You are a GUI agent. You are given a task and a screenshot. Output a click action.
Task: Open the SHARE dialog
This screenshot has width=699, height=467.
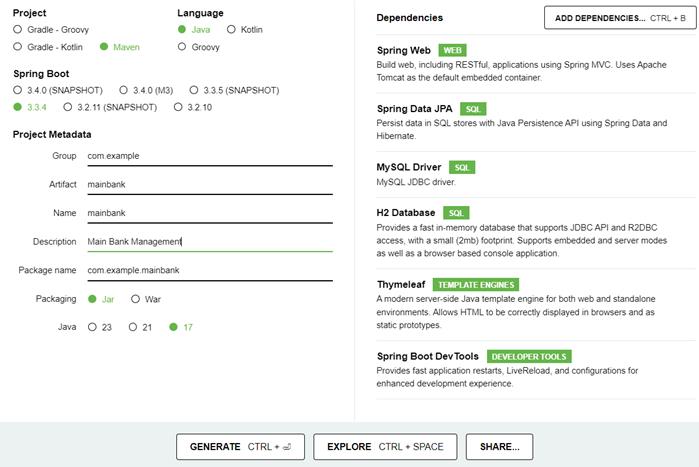[499, 447]
